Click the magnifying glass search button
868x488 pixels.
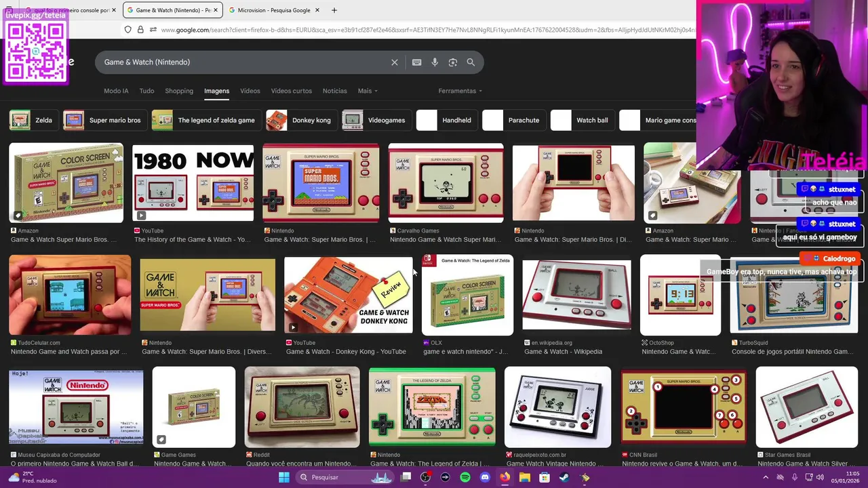pyautogui.click(x=471, y=62)
